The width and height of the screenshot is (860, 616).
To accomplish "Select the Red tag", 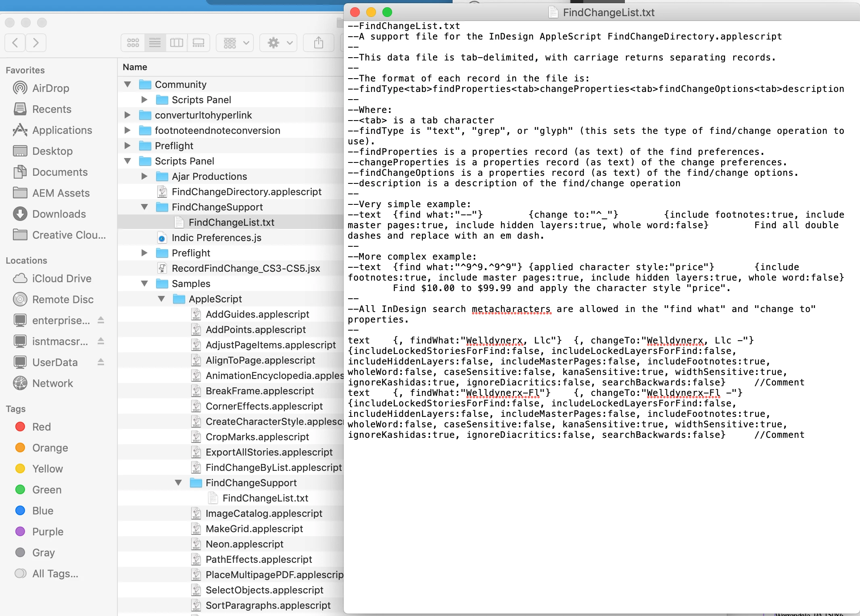I will coord(33,427).
